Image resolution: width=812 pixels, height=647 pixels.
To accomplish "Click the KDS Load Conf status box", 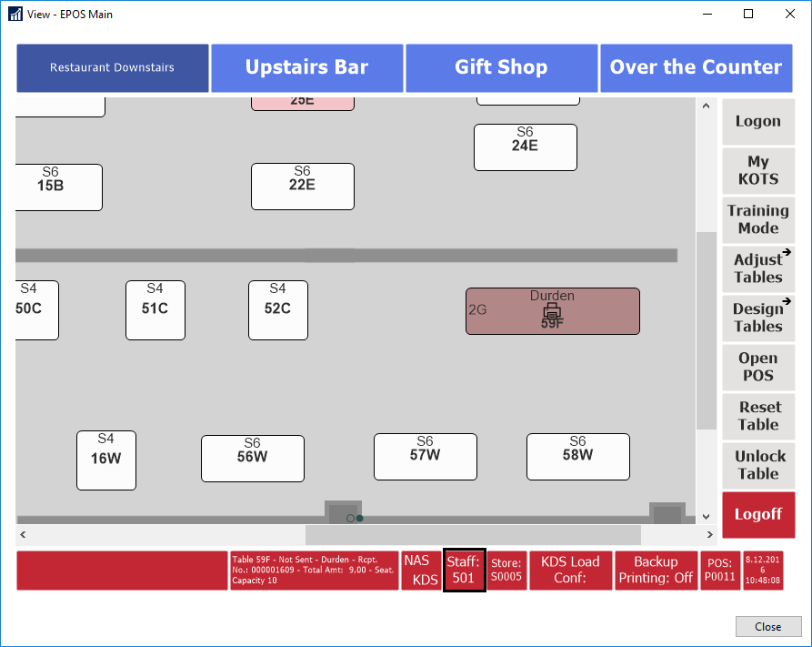I will [570, 571].
